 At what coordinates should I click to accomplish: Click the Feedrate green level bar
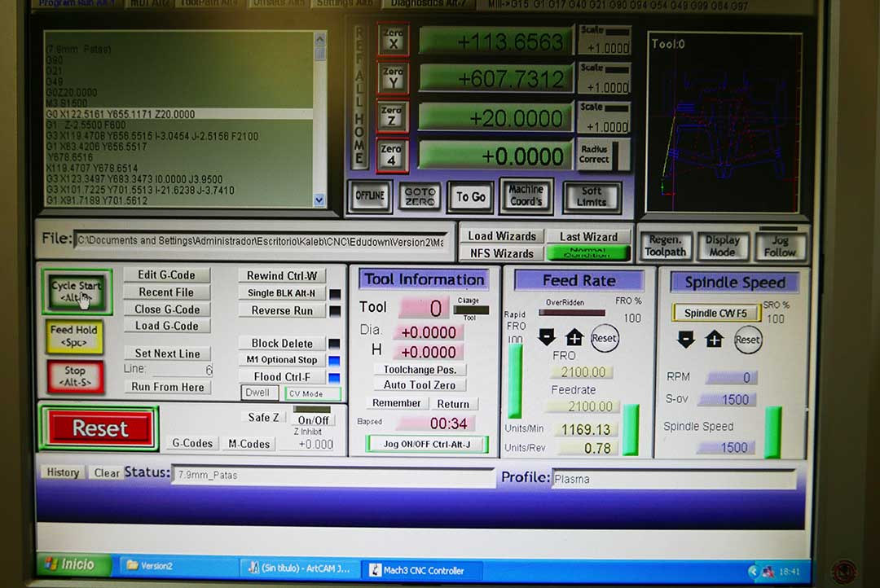[x=631, y=429]
